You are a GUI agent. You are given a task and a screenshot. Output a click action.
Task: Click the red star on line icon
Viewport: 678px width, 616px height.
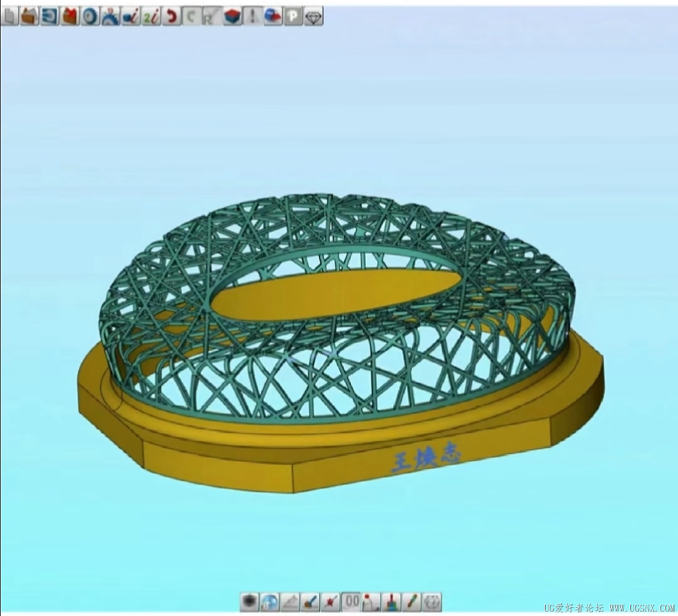click(330, 602)
